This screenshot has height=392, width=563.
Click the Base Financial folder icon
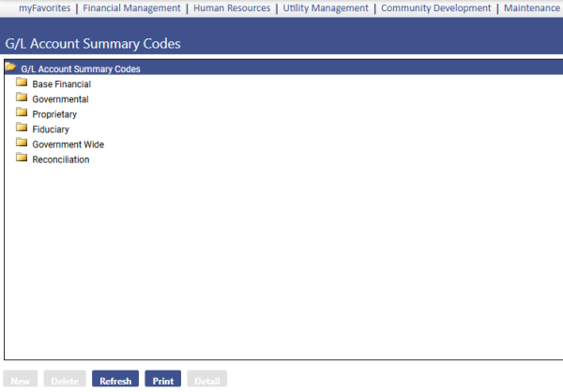pos(22,83)
